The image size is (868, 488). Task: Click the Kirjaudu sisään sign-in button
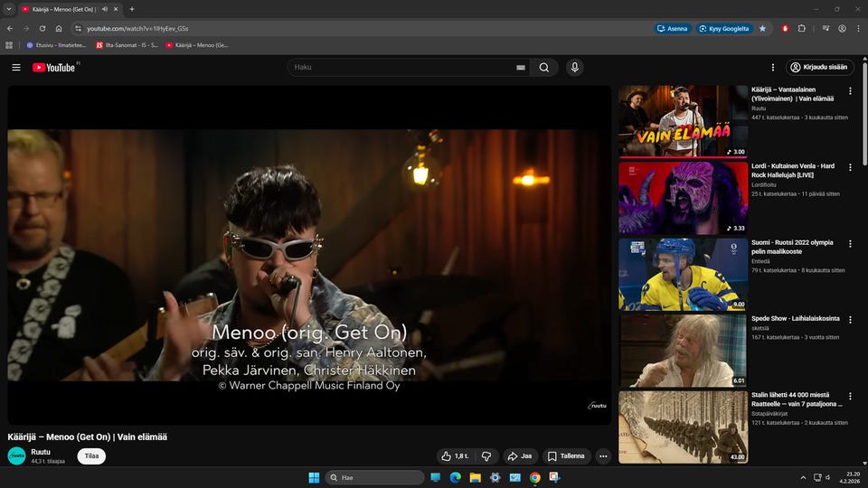coord(819,68)
